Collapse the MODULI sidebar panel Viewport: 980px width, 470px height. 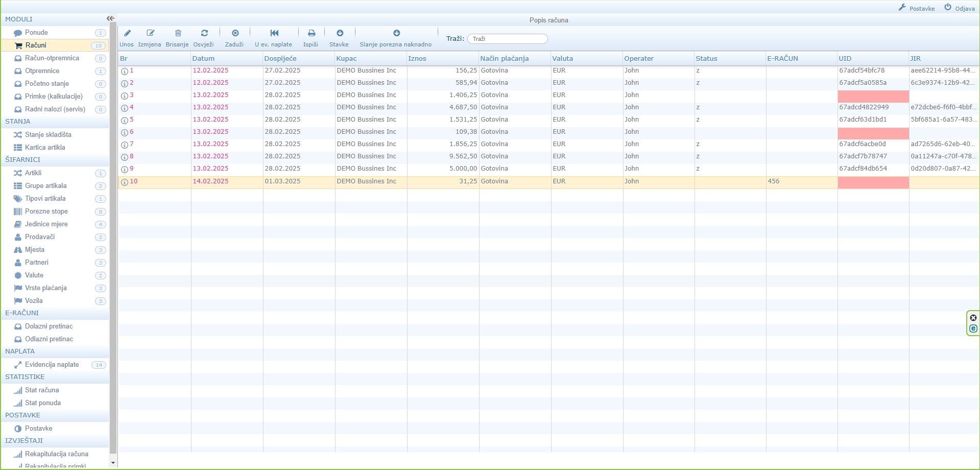tap(110, 19)
